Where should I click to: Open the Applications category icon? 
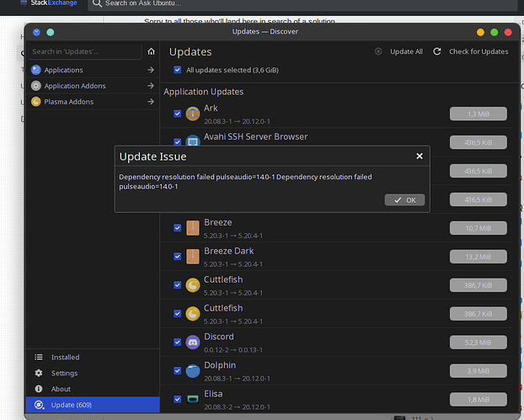(x=35, y=70)
